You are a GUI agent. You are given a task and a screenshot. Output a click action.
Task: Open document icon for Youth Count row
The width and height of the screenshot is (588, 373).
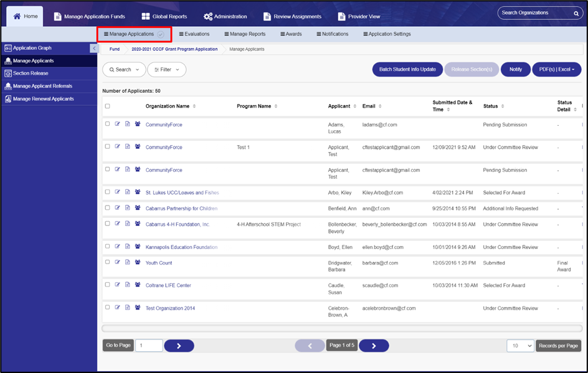(128, 262)
